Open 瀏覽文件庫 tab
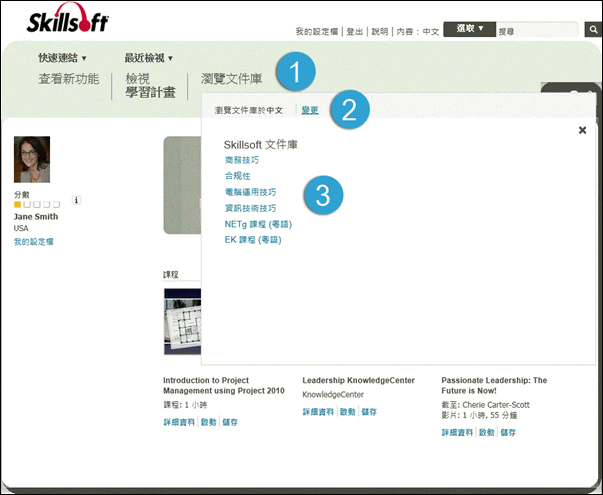Screen dimensions: 603x495 pos(232,79)
